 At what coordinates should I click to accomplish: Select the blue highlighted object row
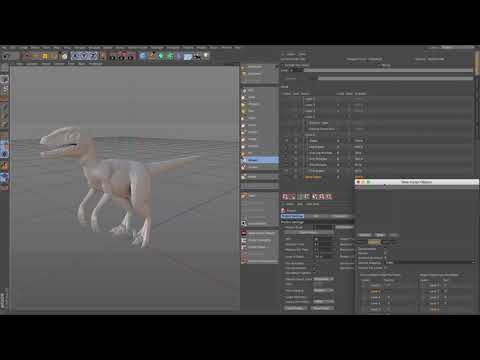(x=260, y=160)
